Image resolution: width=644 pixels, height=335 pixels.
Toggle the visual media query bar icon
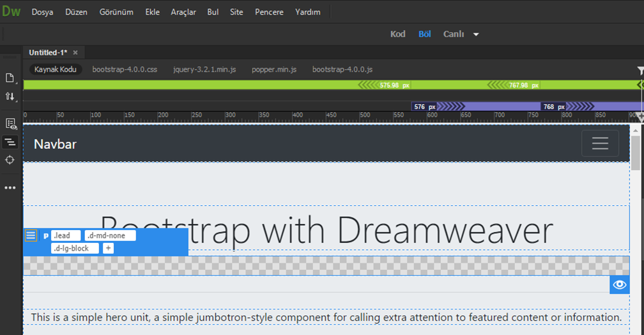click(10, 142)
